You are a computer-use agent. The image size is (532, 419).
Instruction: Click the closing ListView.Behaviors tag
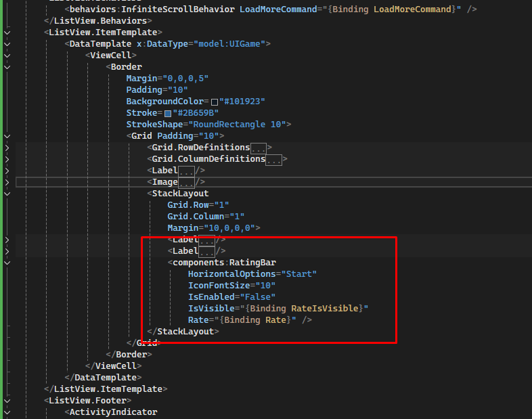pos(98,21)
